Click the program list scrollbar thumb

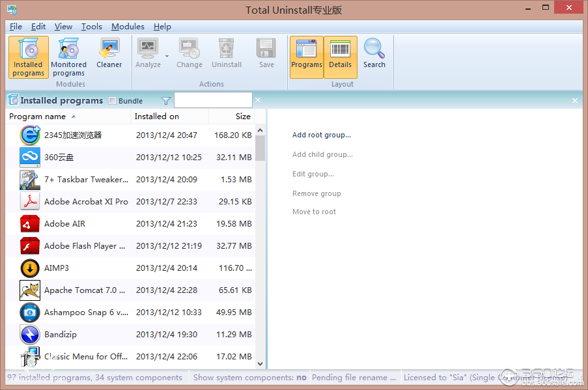click(260, 148)
